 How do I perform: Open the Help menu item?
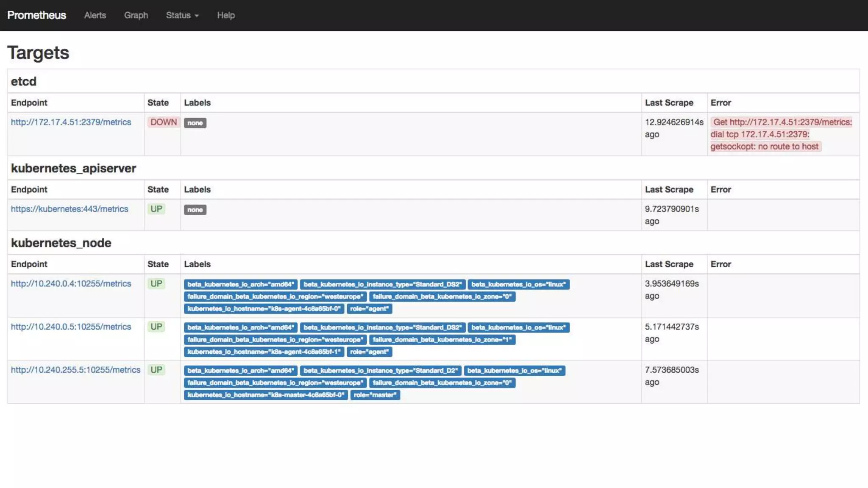pyautogui.click(x=225, y=15)
